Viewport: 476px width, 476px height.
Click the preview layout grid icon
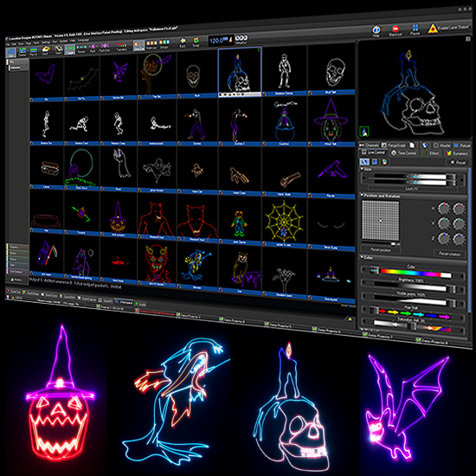(x=467, y=39)
